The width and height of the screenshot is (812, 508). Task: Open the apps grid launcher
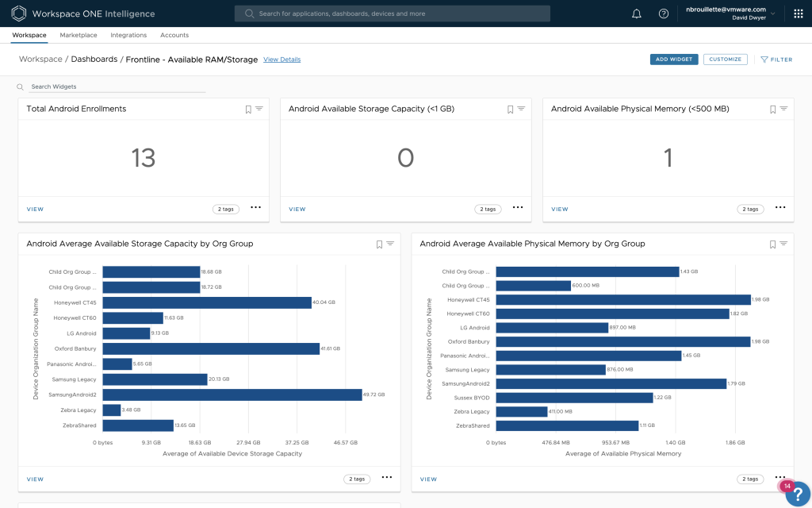tap(798, 14)
